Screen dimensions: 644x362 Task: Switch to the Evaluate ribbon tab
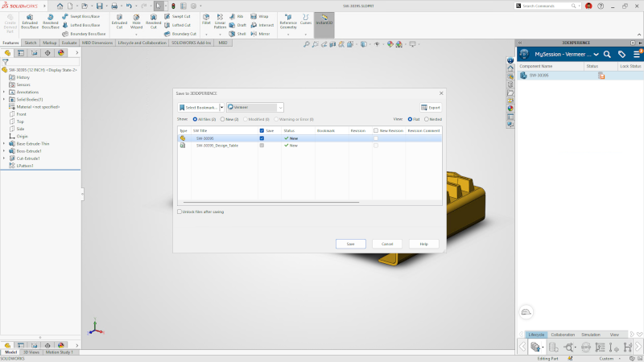click(70, 43)
